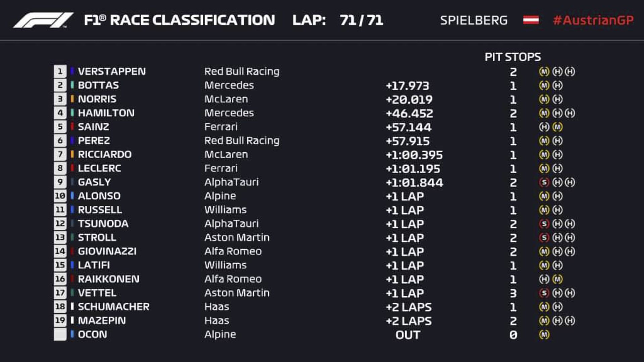The height and width of the screenshot is (362, 644).
Task: Click Ricciardo's McLaren orange color bar
Action: [72, 154]
